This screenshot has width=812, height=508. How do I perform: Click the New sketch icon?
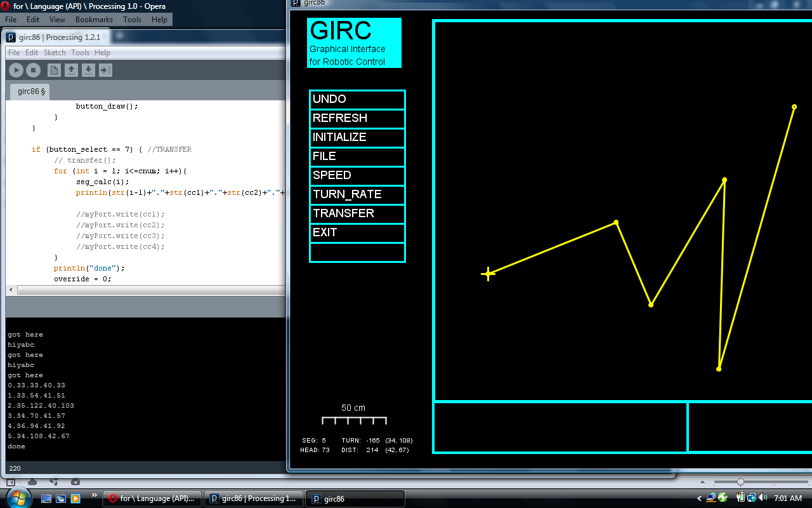[54, 70]
